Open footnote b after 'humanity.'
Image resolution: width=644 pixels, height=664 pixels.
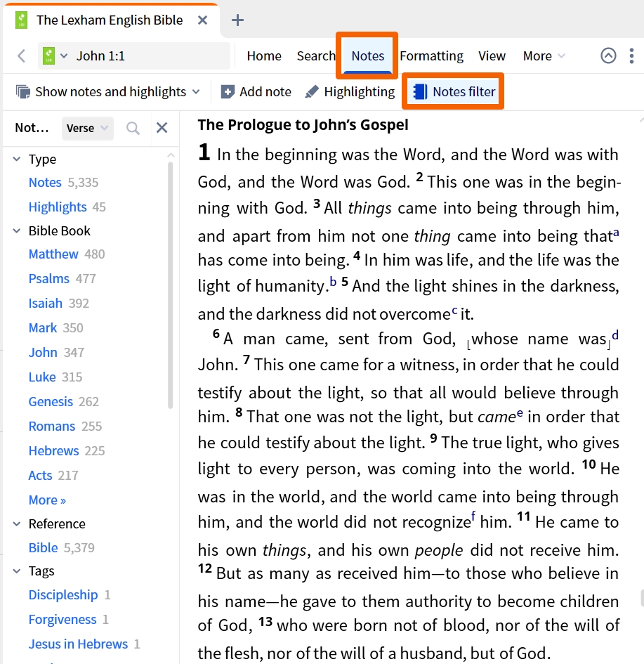tap(333, 282)
